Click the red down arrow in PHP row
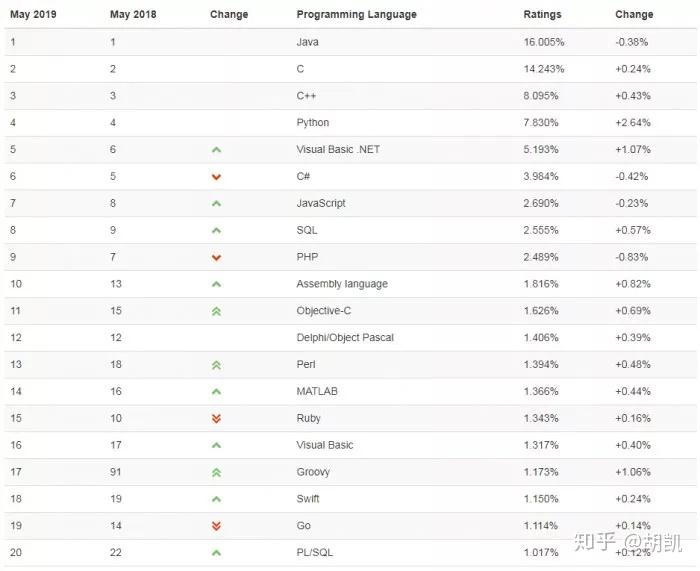This screenshot has height=571, width=700. (x=216, y=257)
